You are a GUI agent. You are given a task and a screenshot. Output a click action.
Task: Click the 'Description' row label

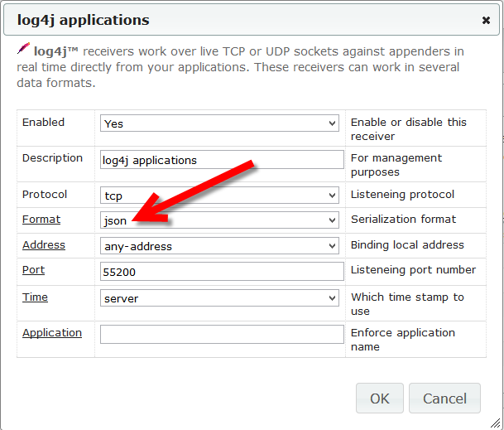point(52,158)
